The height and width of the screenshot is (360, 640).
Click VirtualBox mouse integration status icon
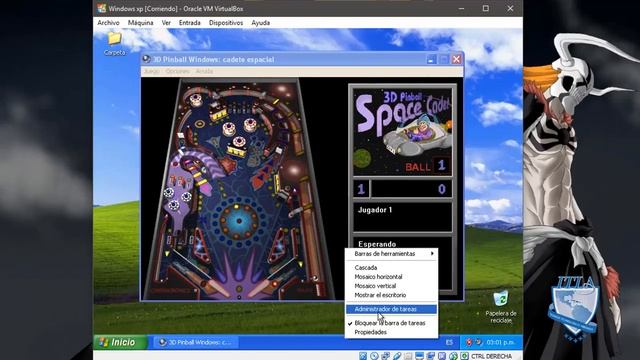453,356
